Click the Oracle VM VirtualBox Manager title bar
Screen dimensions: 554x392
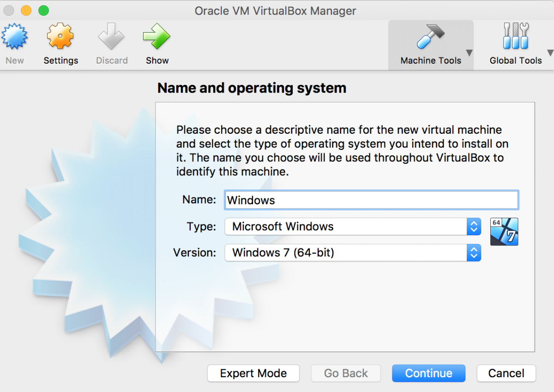click(275, 10)
